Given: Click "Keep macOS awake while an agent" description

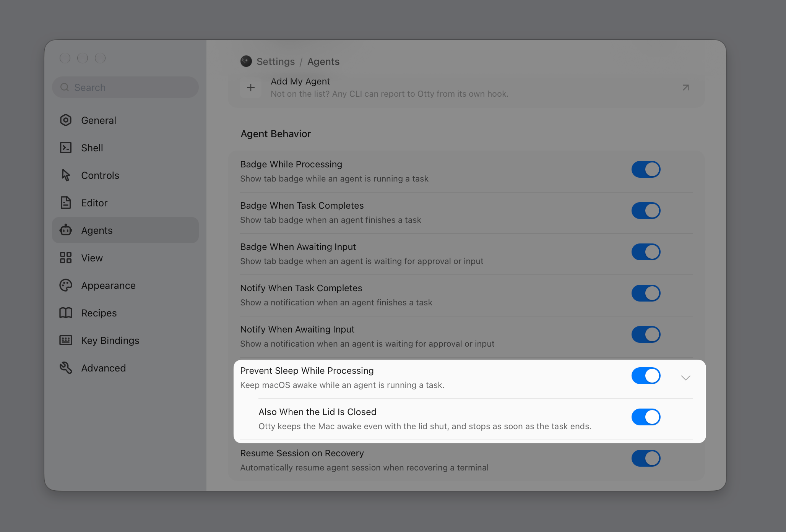Looking at the screenshot, I should pyautogui.click(x=342, y=385).
